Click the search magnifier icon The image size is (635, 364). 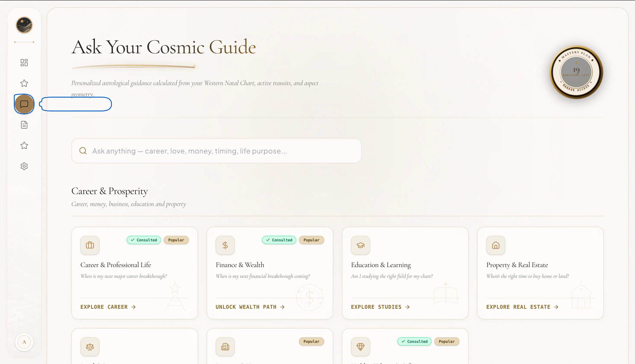(x=83, y=151)
